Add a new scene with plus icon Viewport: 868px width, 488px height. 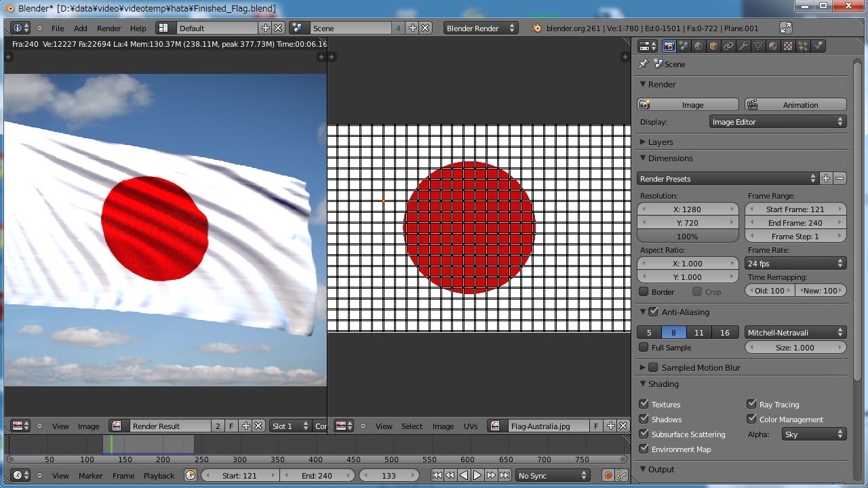[413, 28]
